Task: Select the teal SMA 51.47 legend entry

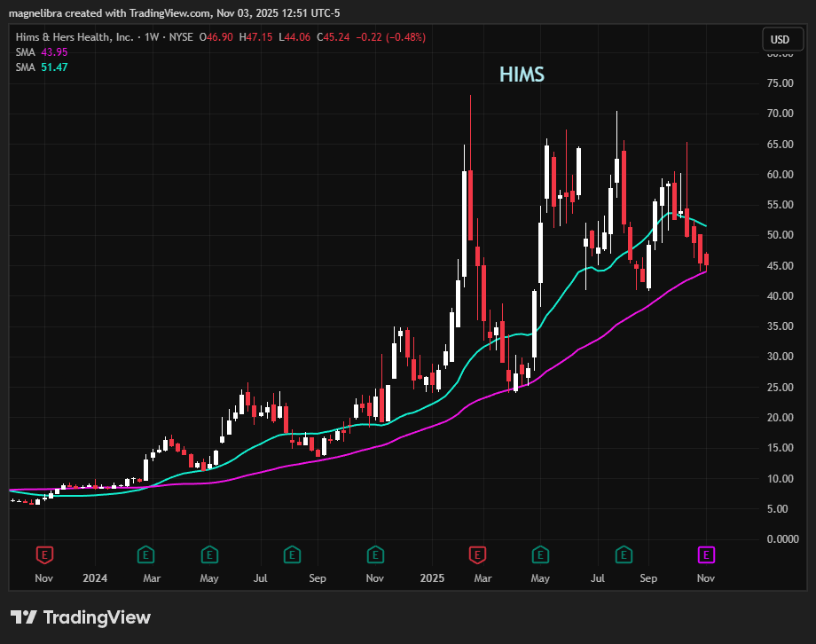Action: [42, 67]
